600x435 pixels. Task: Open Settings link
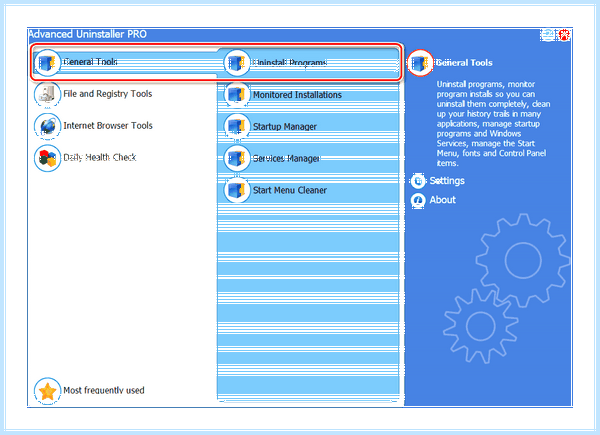[x=447, y=181]
